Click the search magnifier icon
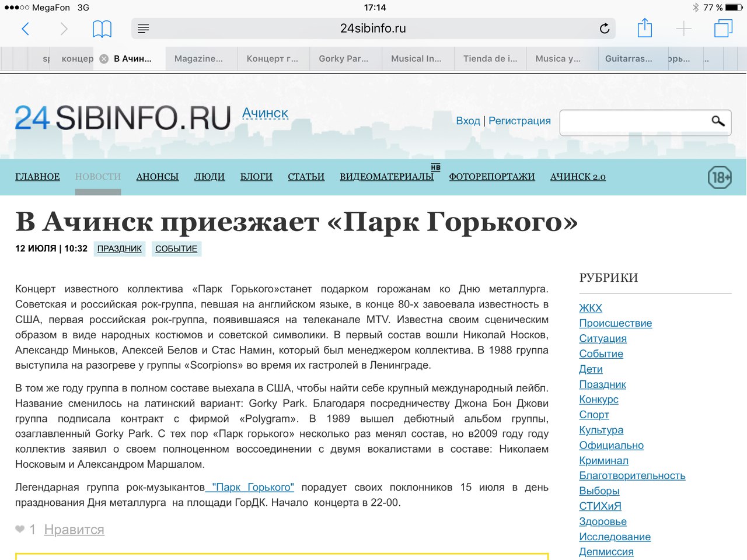The width and height of the screenshot is (747, 560). (x=718, y=121)
